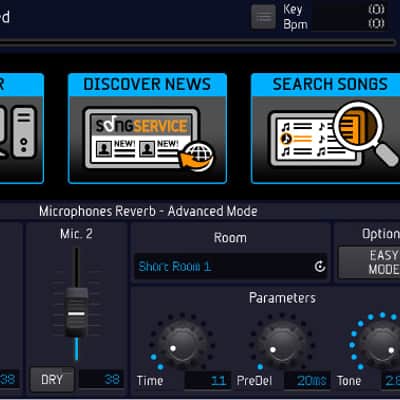Toggle the DRY button for Mic. 2
This screenshot has height=400, width=400.
[x=52, y=379]
